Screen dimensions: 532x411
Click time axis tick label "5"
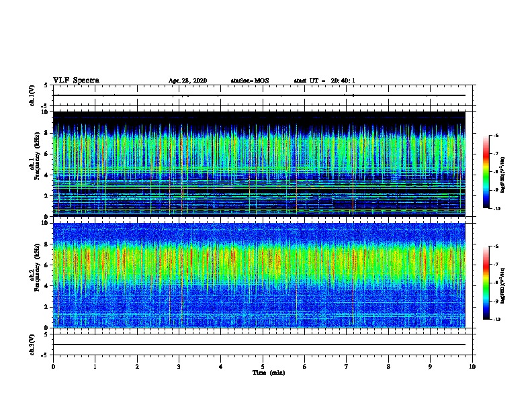tap(263, 367)
